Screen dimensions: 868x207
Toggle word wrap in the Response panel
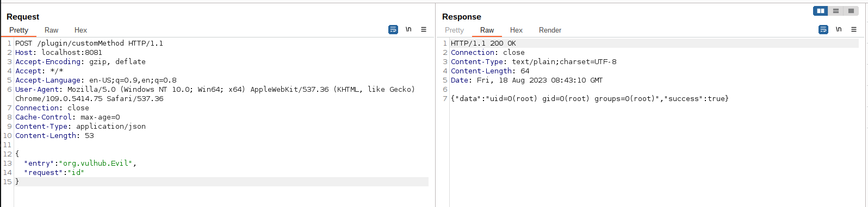coord(823,30)
